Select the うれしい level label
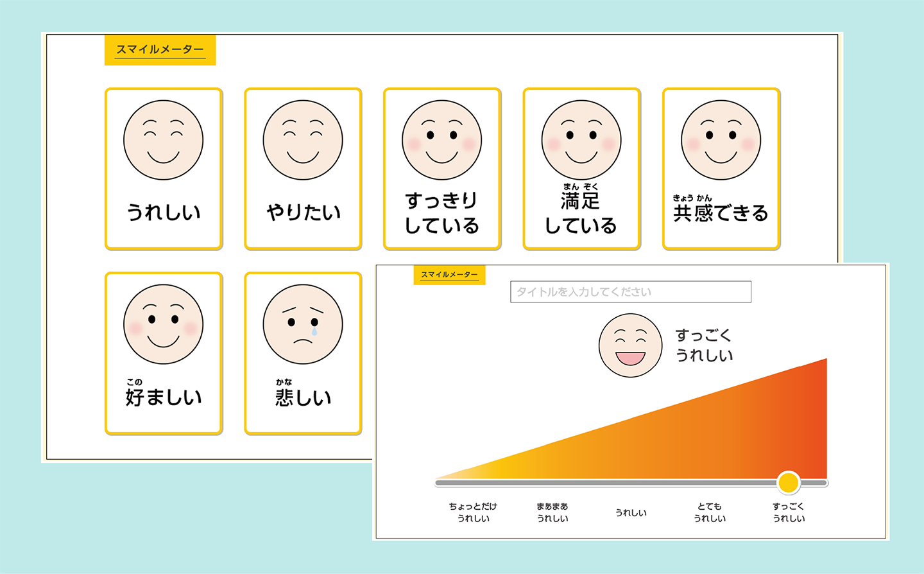Viewport: 924px width, 574px height. coord(632,512)
